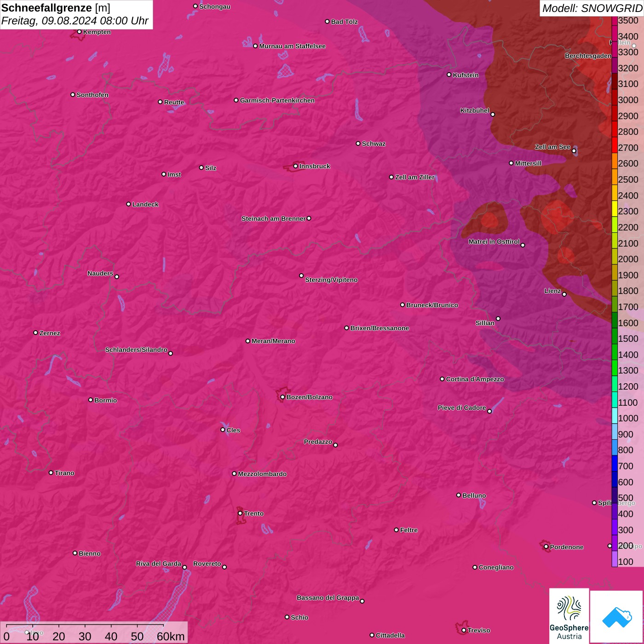Click the Matrei in Osttirol label
This screenshot has height=644, width=644.
[494, 241]
